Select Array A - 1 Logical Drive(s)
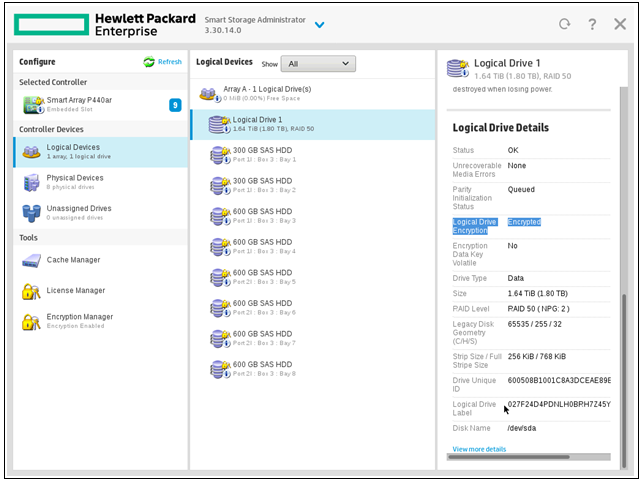 pyautogui.click(x=312, y=94)
